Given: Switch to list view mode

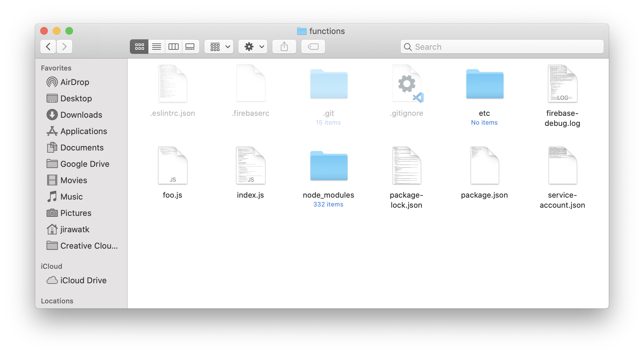Looking at the screenshot, I should (x=156, y=47).
